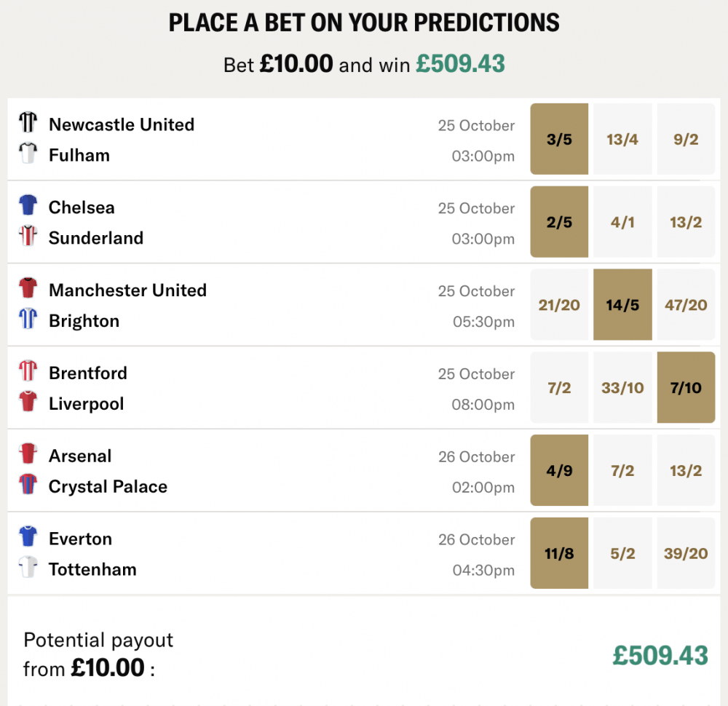This screenshot has width=728, height=706.
Task: Click the Fulham white shirt icon
Action: 28,153
